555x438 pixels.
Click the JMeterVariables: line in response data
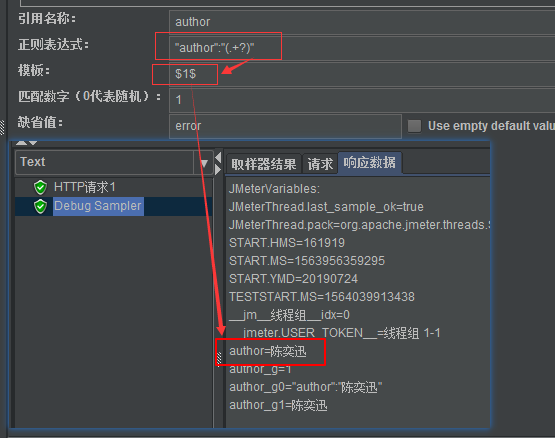click(274, 189)
